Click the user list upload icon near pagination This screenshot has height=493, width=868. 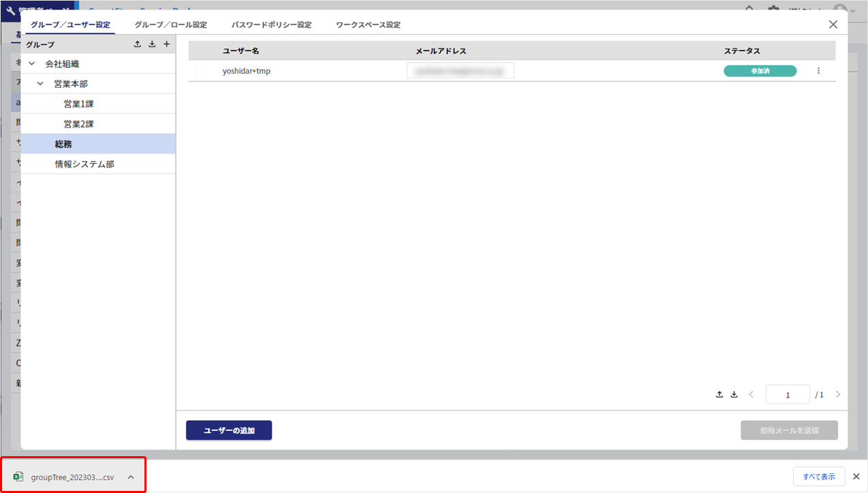click(x=719, y=394)
